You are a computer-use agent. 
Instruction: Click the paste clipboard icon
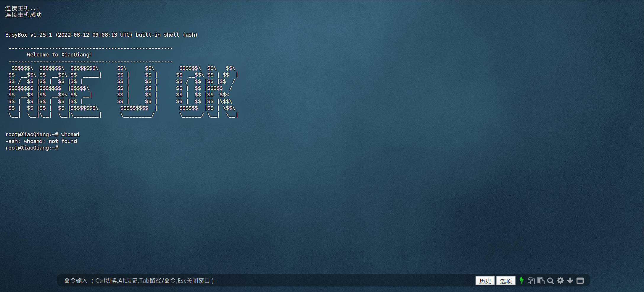click(541, 280)
